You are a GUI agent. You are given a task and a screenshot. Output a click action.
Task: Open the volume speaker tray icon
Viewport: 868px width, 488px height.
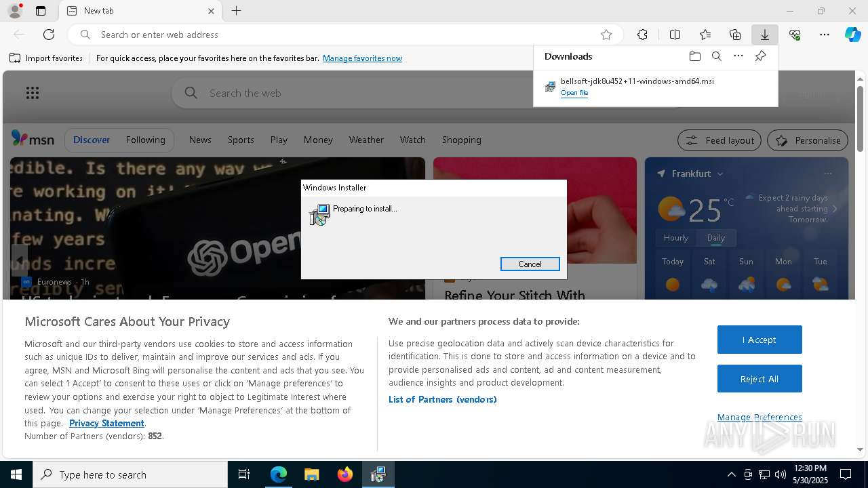(780, 474)
